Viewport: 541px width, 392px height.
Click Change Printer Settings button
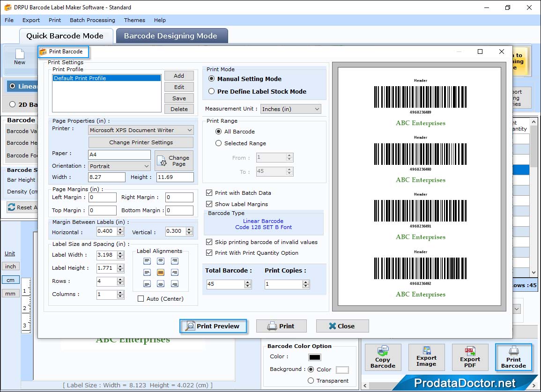point(141,142)
